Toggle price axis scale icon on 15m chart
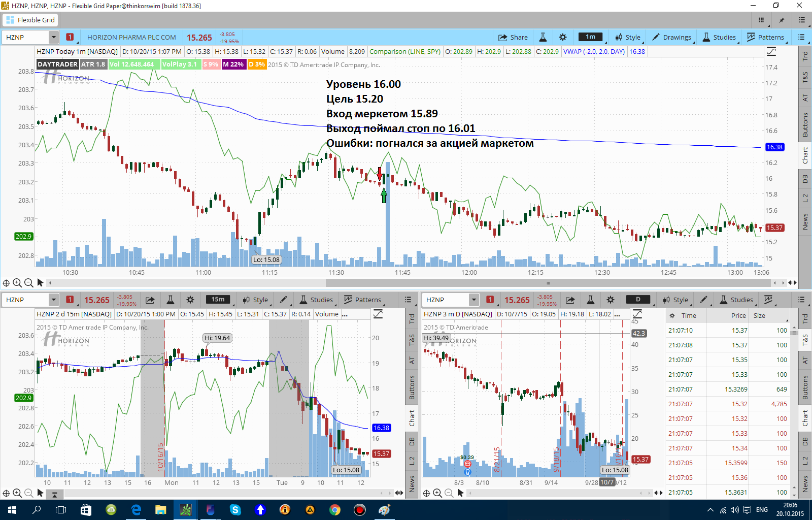The width and height of the screenshot is (812, 520). tap(378, 314)
